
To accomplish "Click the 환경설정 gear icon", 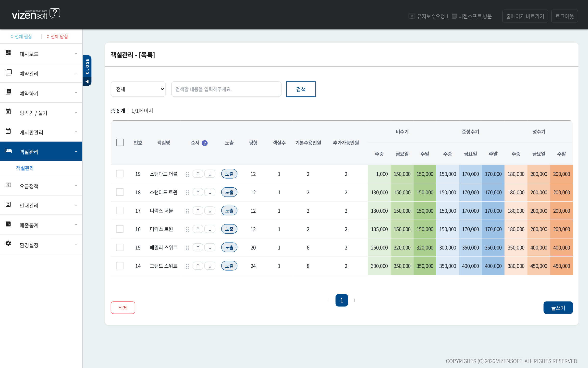I will pos(8,243).
